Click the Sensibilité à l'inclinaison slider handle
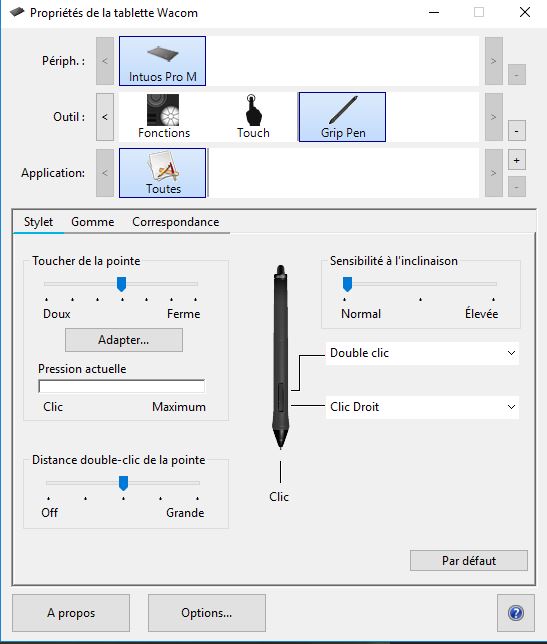547x644 pixels. (347, 284)
